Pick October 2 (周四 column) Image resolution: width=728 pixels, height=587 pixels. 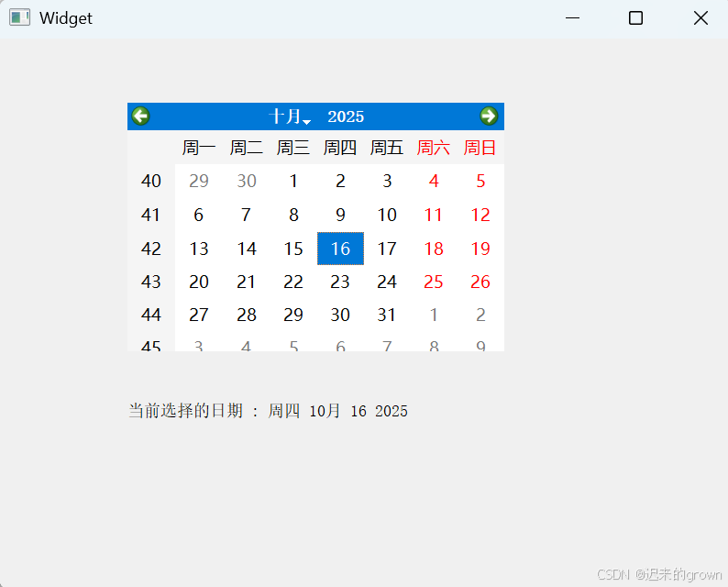(340, 181)
